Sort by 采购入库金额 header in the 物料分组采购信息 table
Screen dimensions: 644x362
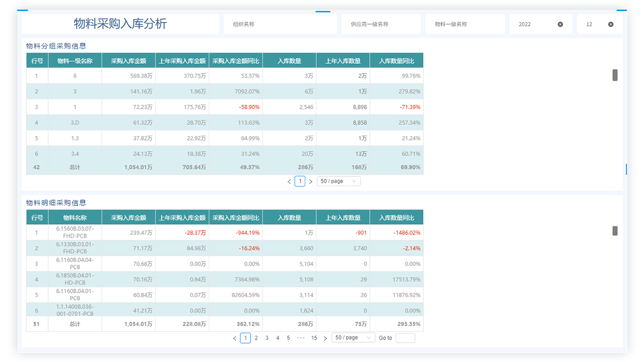128,61
